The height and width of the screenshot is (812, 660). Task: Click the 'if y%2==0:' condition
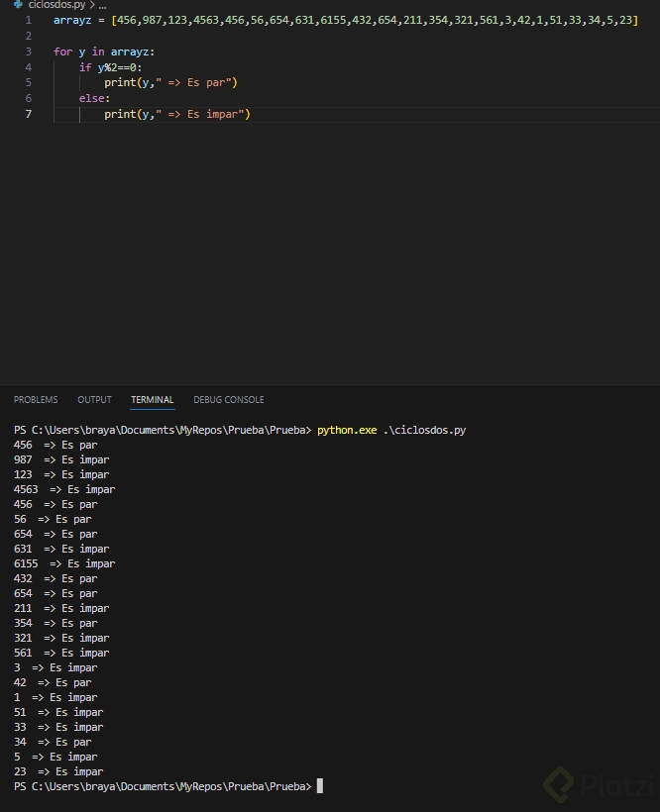click(110, 67)
